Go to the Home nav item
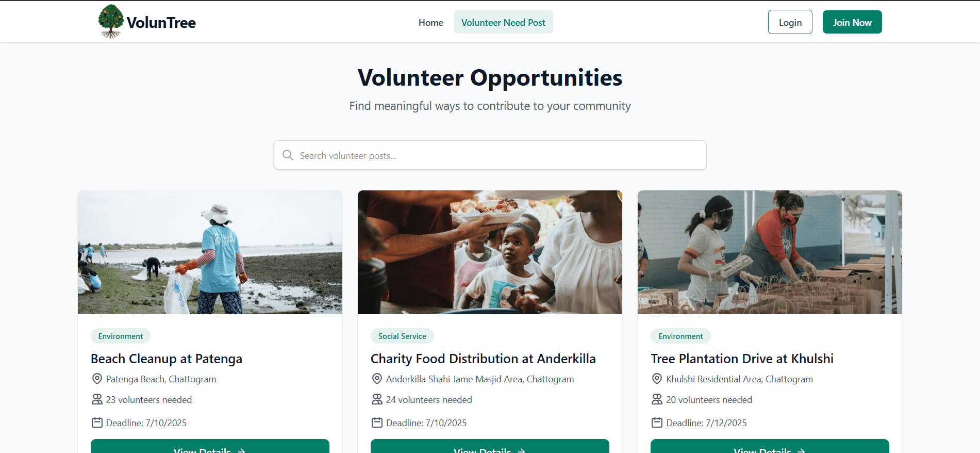 [x=430, y=22]
